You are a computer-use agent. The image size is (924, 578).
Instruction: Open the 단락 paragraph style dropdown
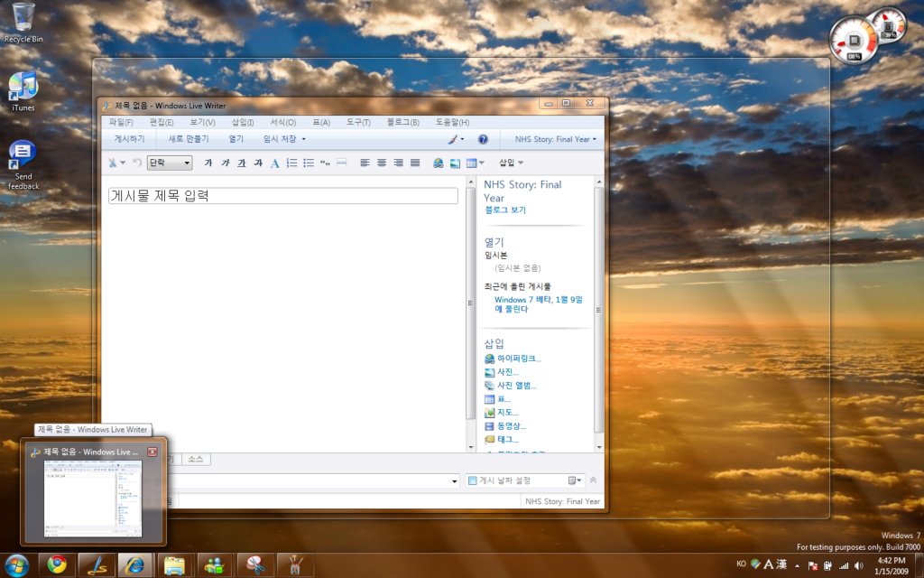coord(170,163)
